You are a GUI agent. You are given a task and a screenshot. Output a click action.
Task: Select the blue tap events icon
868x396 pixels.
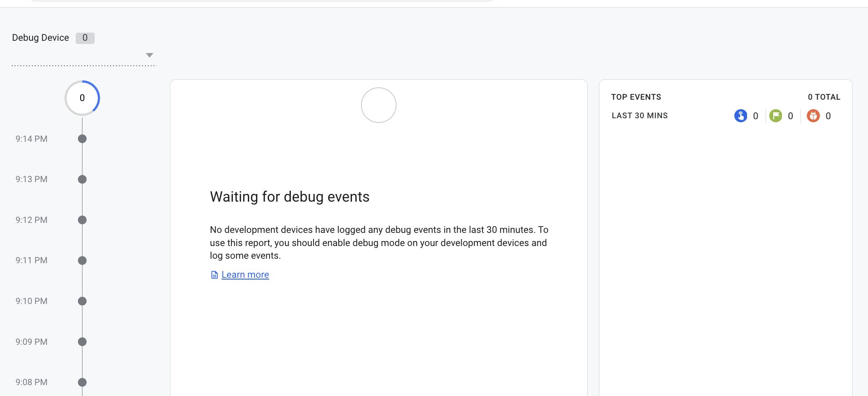coord(740,116)
